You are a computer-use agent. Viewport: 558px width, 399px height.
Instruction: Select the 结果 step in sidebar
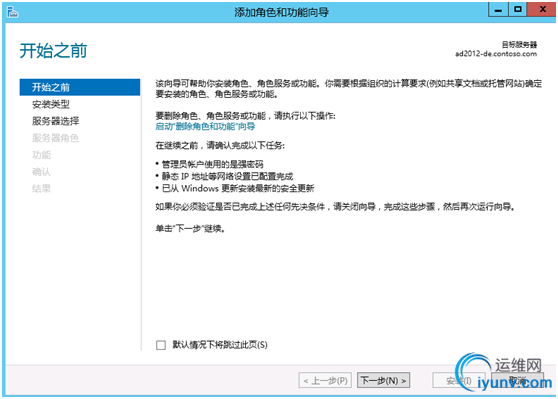click(x=42, y=188)
